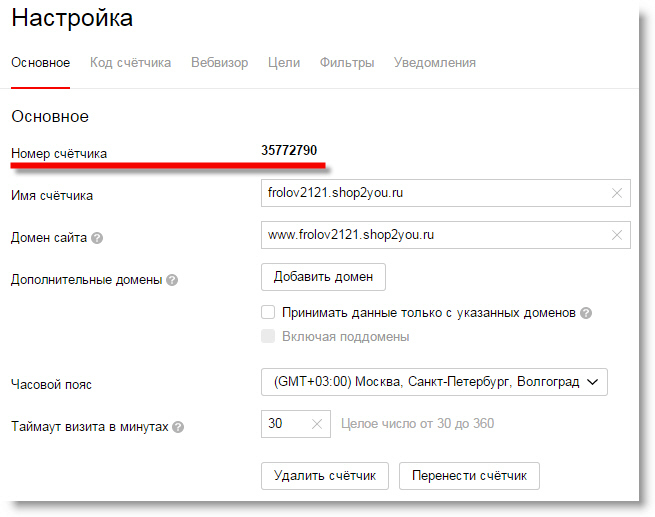Clear the visit timeout value with X
The height and width of the screenshot is (517, 655).
coord(317,424)
